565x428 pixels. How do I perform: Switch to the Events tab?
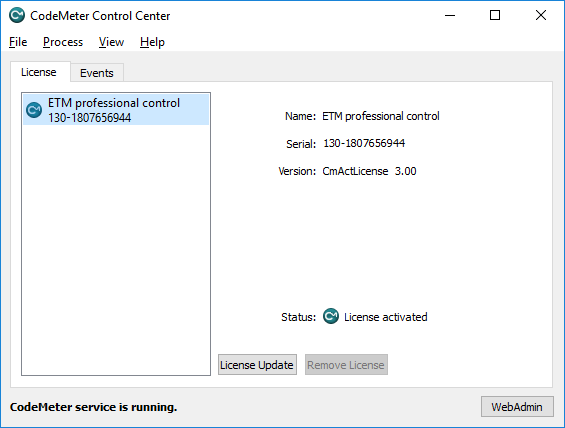[97, 73]
